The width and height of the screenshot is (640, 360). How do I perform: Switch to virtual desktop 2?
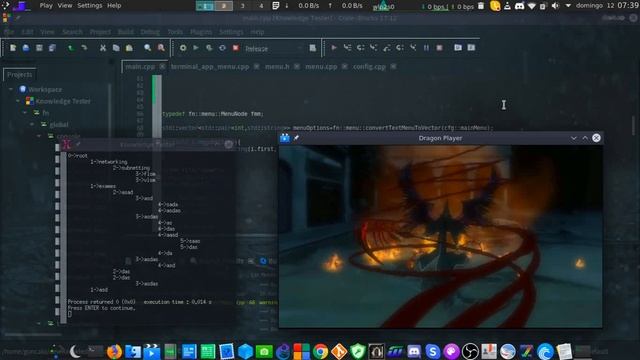tap(224, 6)
